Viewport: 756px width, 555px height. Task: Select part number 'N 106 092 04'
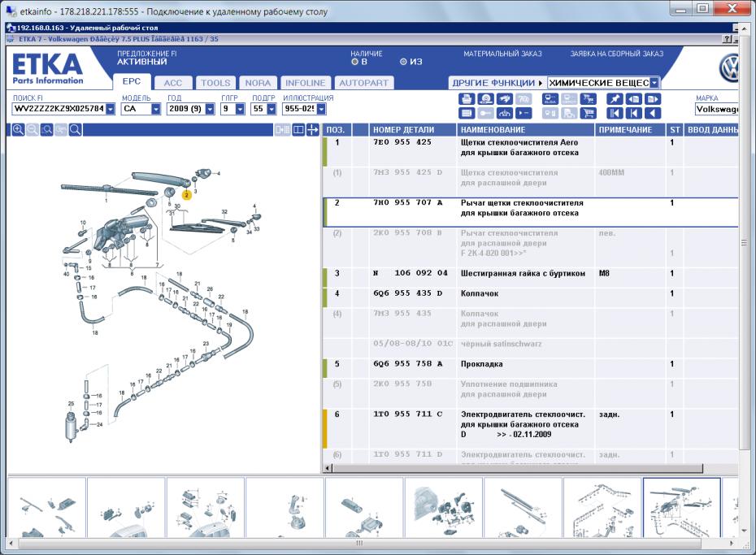[411, 273]
